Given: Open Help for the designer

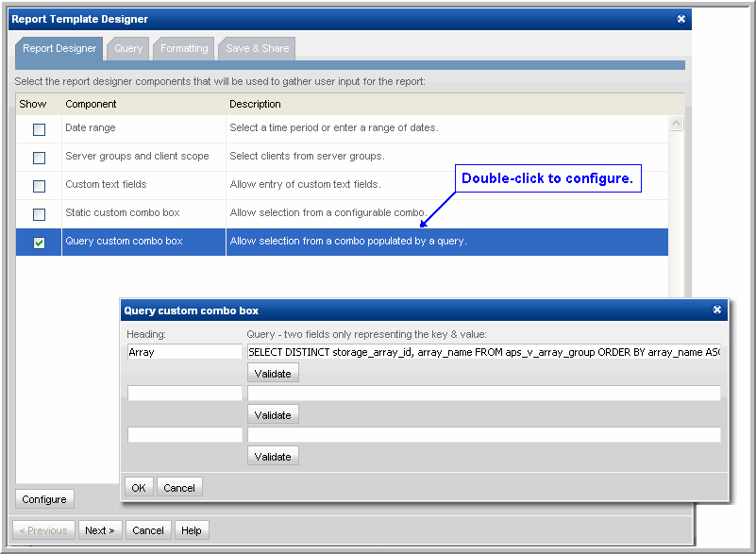Looking at the screenshot, I should (x=192, y=530).
